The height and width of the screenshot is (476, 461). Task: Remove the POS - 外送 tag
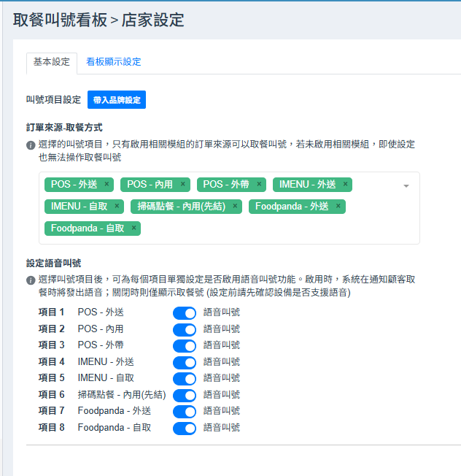point(106,185)
